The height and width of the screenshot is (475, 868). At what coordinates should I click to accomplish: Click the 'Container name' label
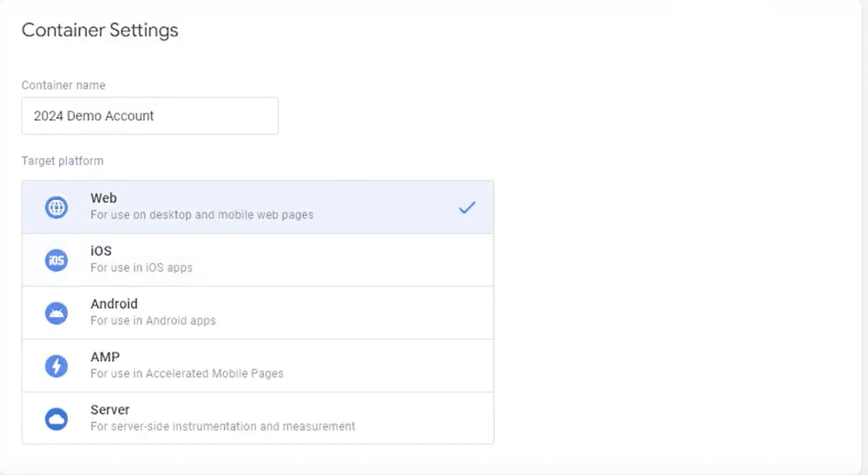pos(63,85)
